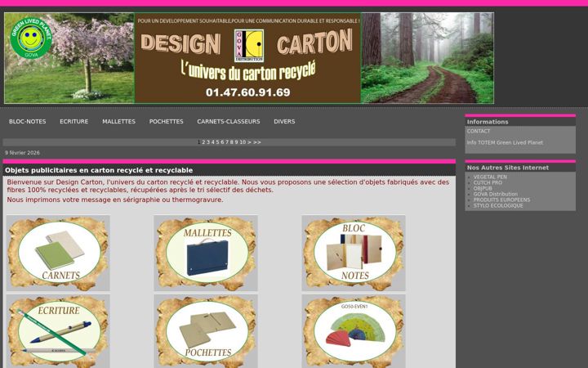Visit the CUTCH PRO site link

point(488,182)
